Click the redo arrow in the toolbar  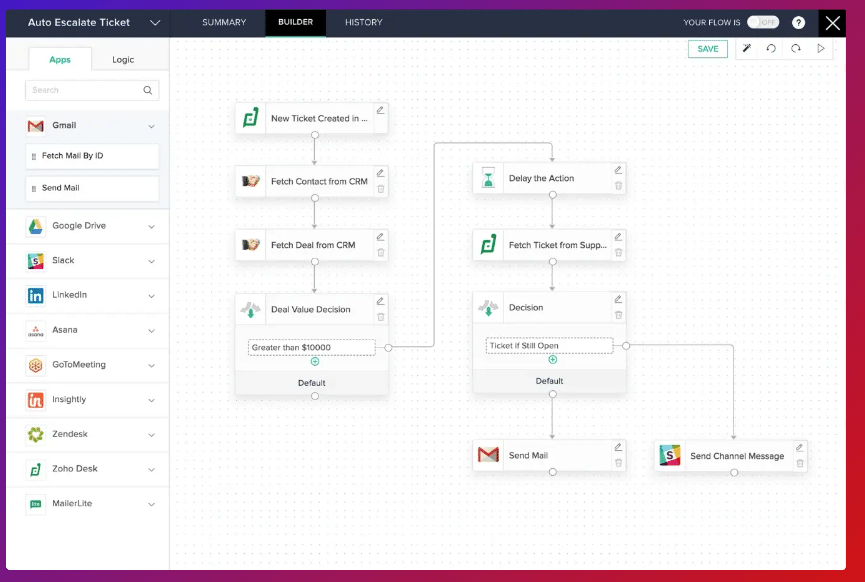[794, 48]
